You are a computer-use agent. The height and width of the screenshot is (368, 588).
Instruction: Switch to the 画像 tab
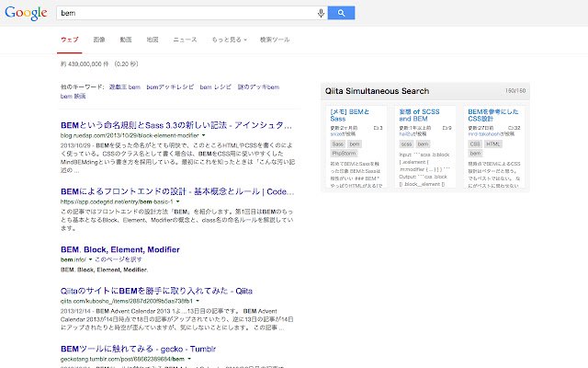[99, 40]
